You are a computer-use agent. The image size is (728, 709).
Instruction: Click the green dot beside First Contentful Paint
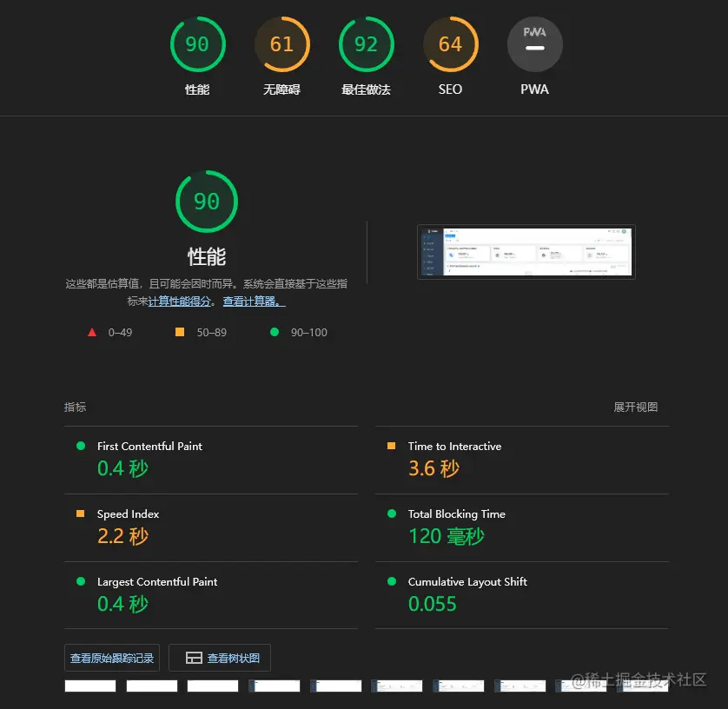[81, 446]
